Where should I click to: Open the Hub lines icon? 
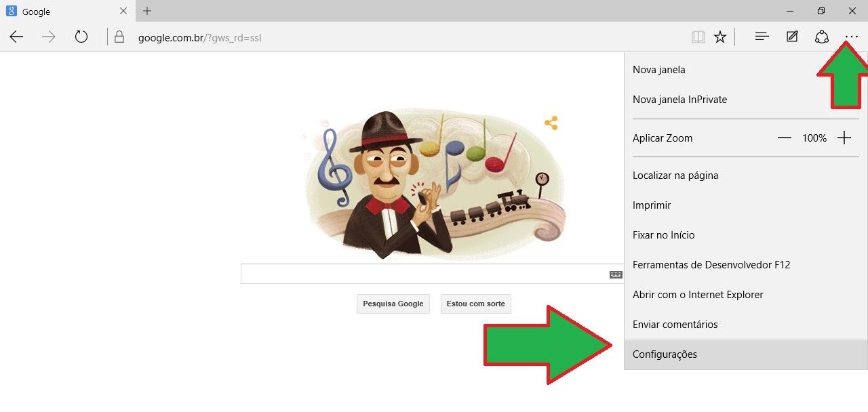click(x=762, y=37)
